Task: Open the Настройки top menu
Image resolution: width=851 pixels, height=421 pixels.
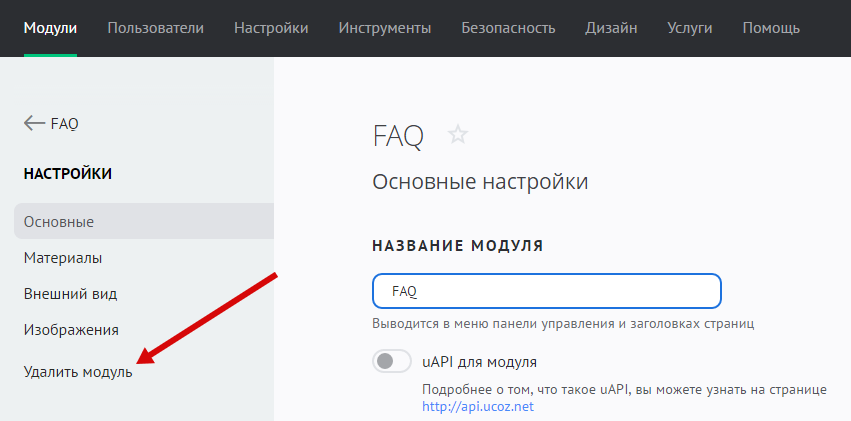Action: click(x=271, y=28)
